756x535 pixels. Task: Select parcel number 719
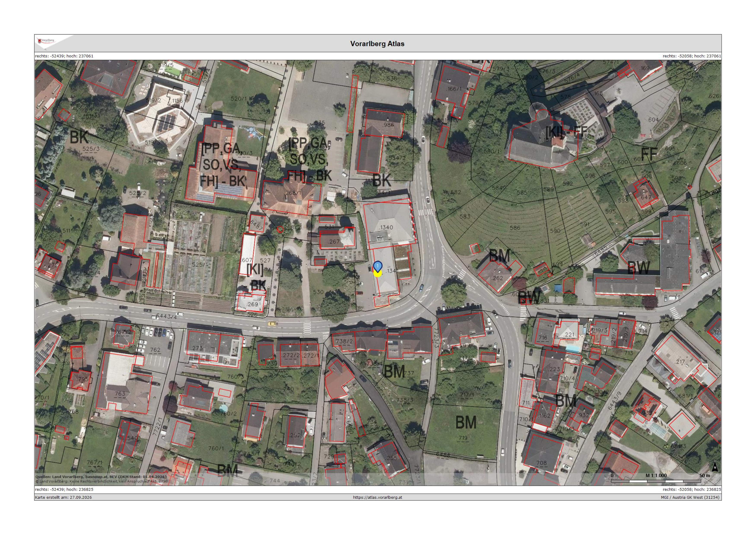pos(463,438)
